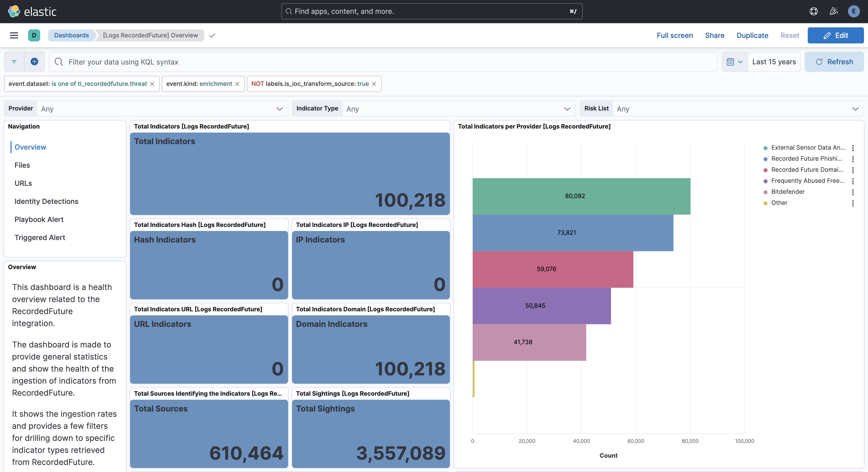Open the Playbook Alert link

coord(39,219)
